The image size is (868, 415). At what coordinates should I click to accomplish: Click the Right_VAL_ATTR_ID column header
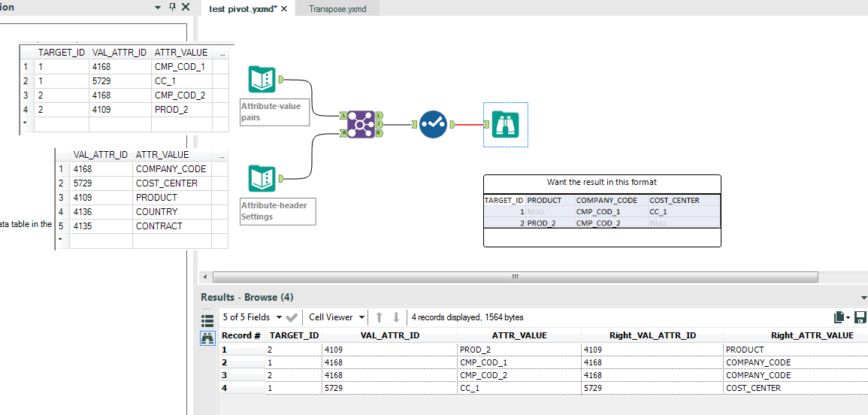tap(652, 335)
